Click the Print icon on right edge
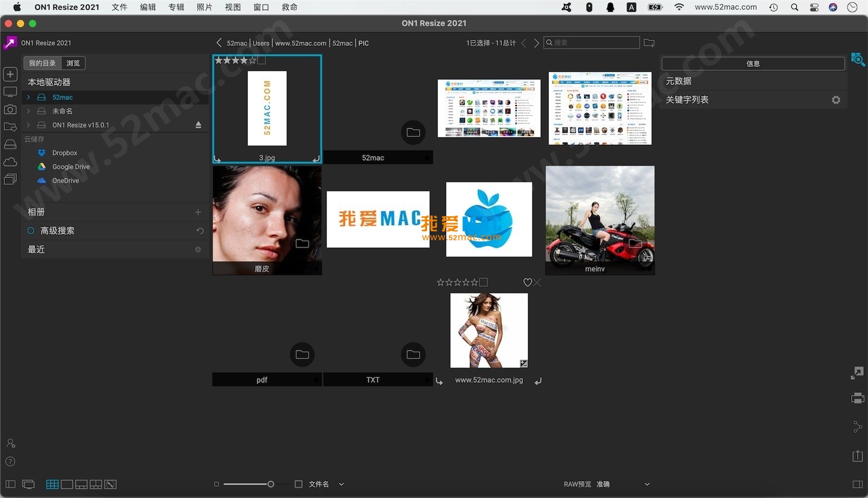The width and height of the screenshot is (868, 498). 858,398
